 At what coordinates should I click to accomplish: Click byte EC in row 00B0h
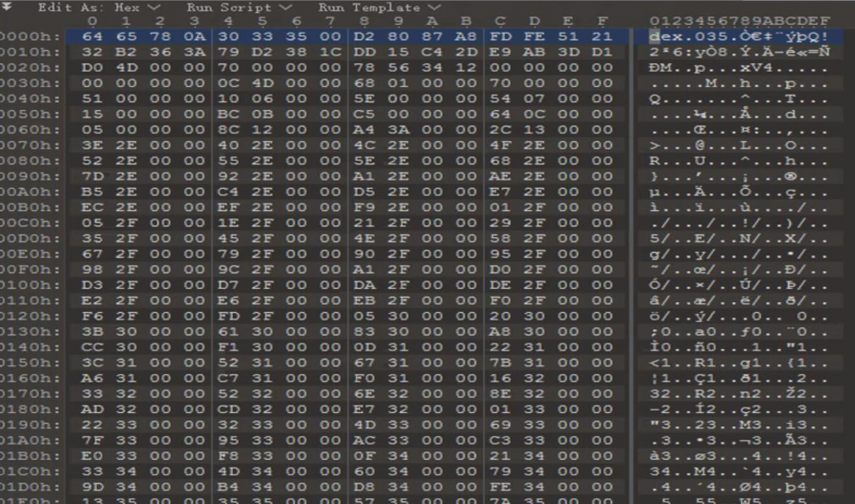click(x=92, y=207)
